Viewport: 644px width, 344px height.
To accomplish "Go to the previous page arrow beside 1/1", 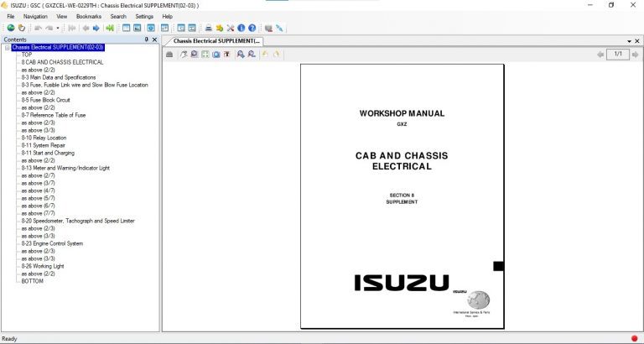I will tap(600, 55).
